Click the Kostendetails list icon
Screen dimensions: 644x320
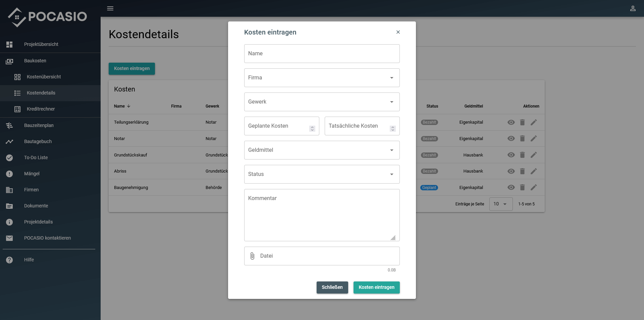click(x=17, y=93)
